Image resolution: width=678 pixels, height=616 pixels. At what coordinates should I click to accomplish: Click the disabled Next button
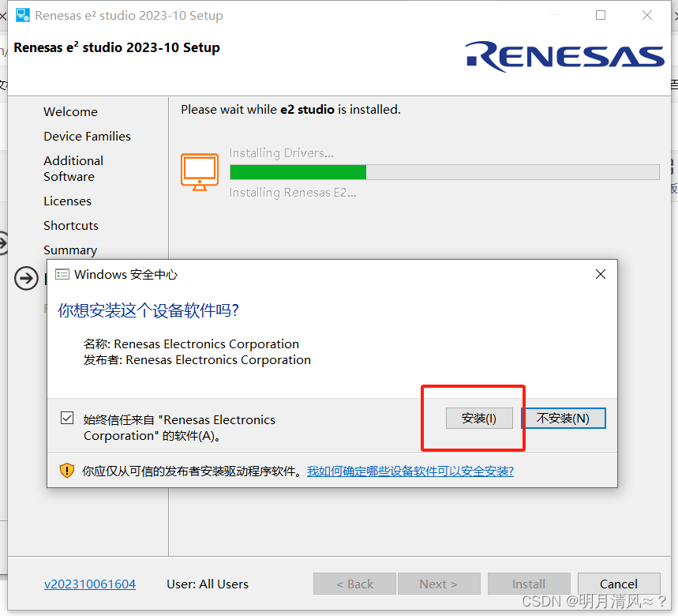(439, 584)
